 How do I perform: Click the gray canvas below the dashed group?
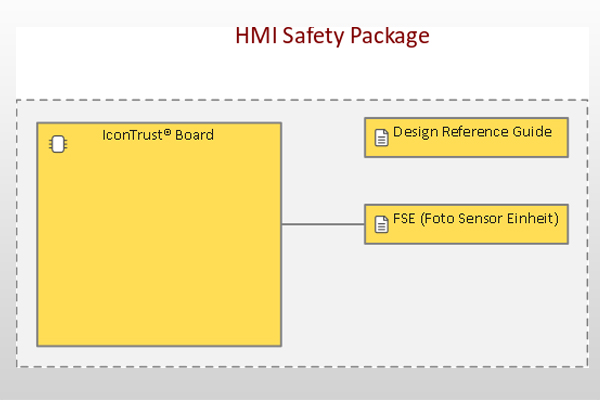(300, 384)
